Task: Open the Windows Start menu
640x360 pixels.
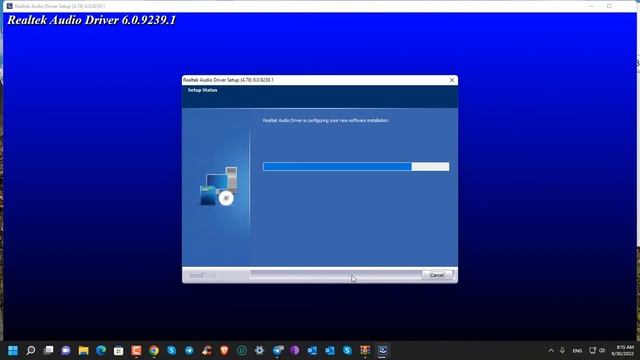Action: (13, 351)
